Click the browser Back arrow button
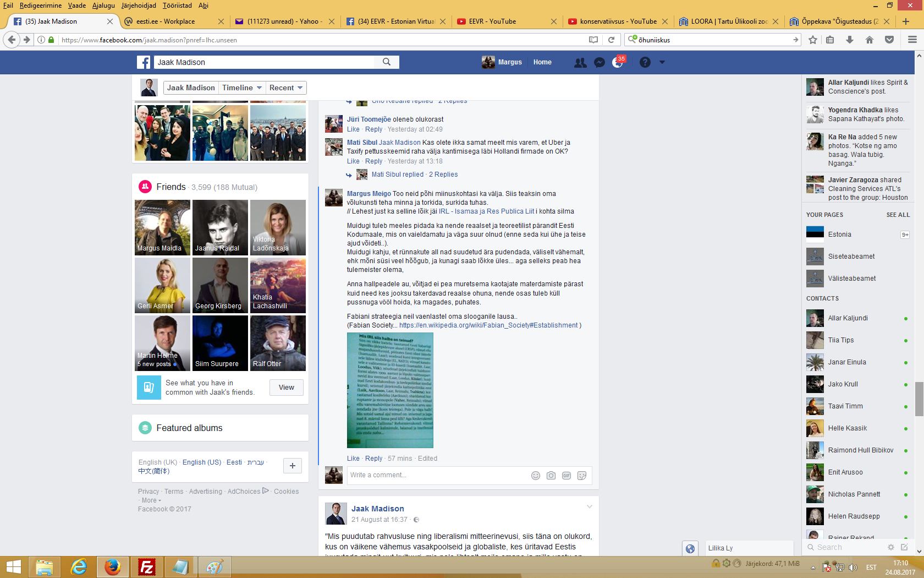The image size is (924, 578). click(x=12, y=40)
